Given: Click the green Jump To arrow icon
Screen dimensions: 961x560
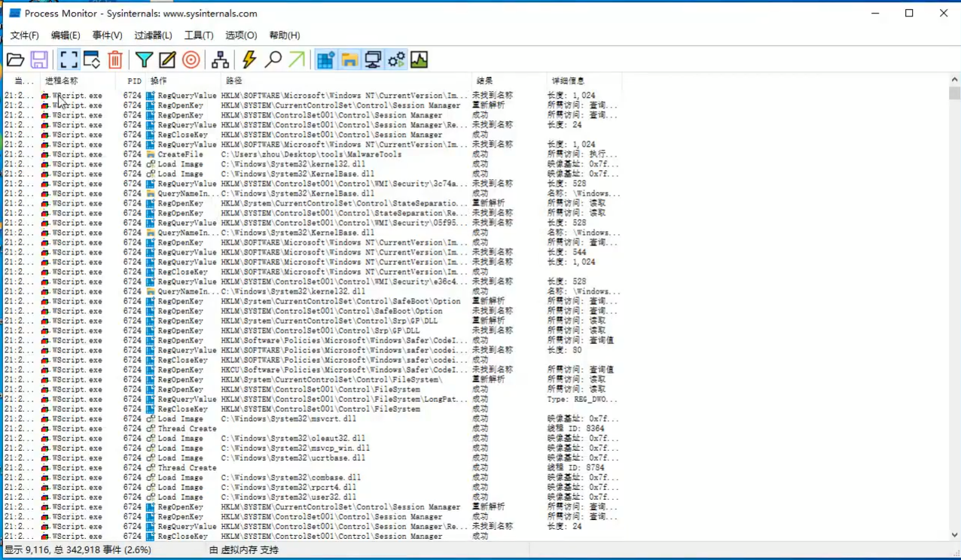Looking at the screenshot, I should pos(297,59).
